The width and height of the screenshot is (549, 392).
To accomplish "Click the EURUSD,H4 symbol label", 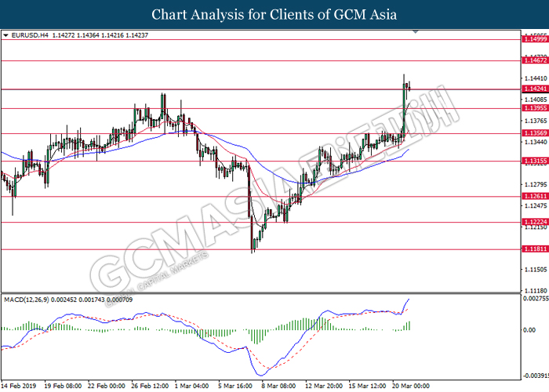I will click(28, 35).
